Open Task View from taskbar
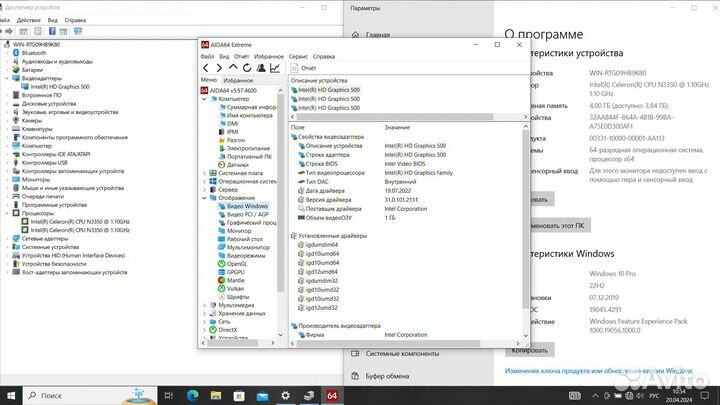720x405 pixels. 169,395
